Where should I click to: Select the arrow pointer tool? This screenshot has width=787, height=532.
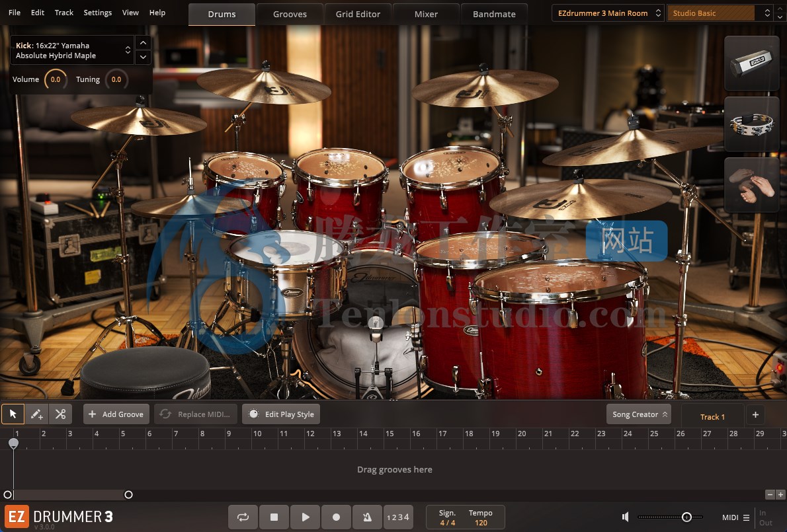[13, 414]
